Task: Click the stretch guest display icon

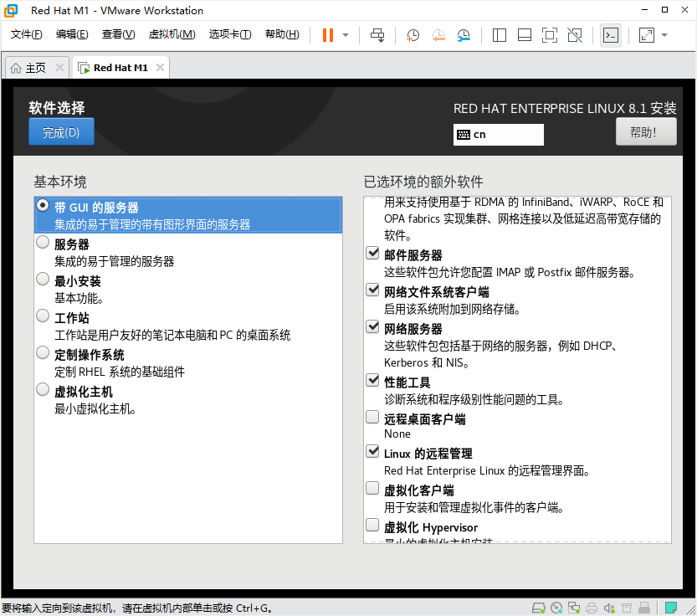Action: coord(646,35)
